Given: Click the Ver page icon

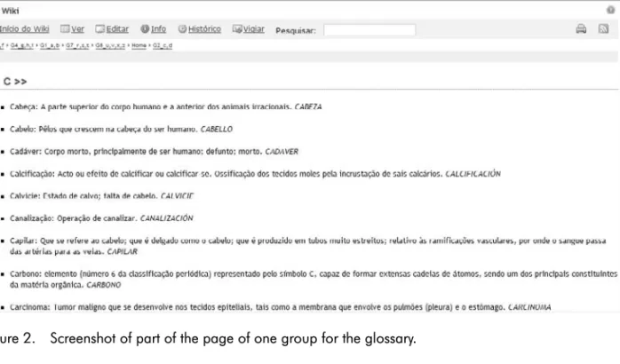Looking at the screenshot, I should (x=65, y=28).
